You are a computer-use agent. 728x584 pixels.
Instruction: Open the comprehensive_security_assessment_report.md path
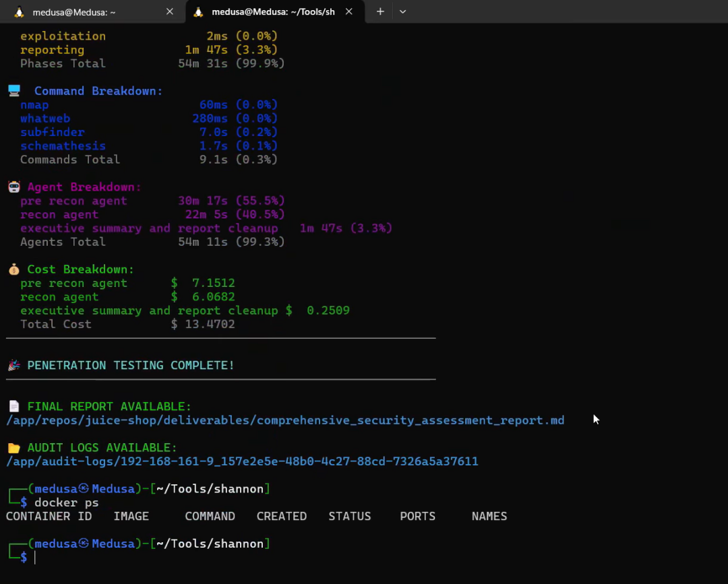tap(285, 420)
